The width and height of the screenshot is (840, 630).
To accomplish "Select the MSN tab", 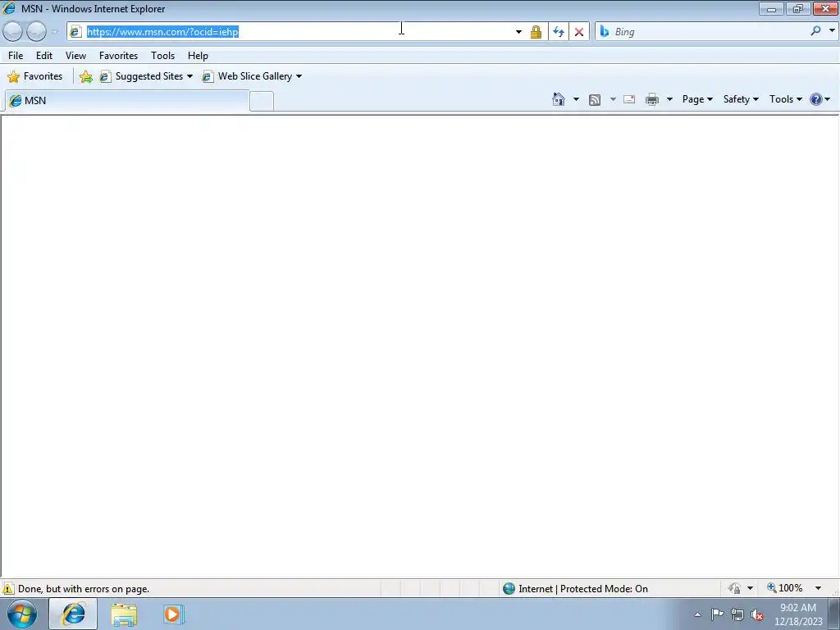I will point(126,101).
